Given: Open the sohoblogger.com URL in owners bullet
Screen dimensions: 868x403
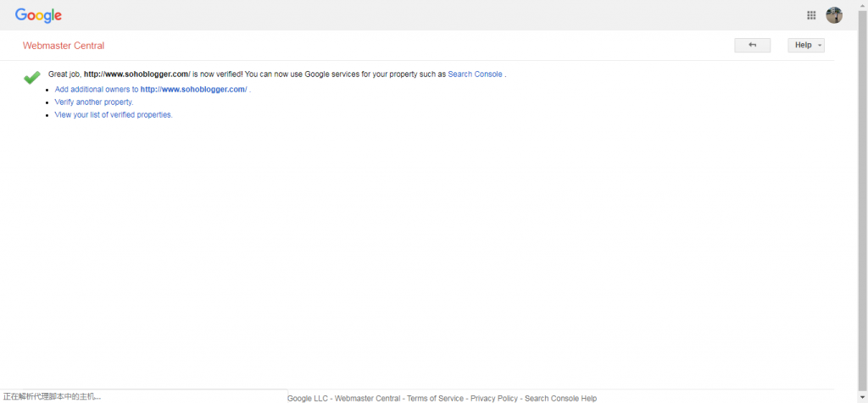Looking at the screenshot, I should [x=193, y=89].
